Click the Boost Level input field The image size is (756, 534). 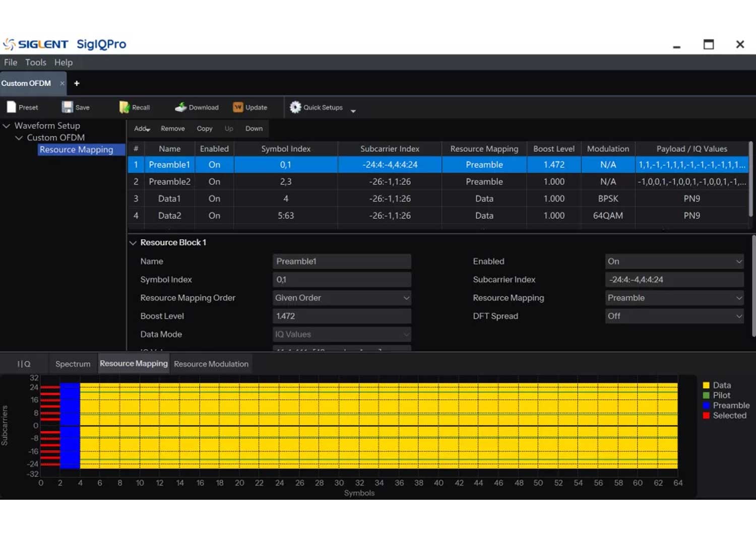[342, 316]
